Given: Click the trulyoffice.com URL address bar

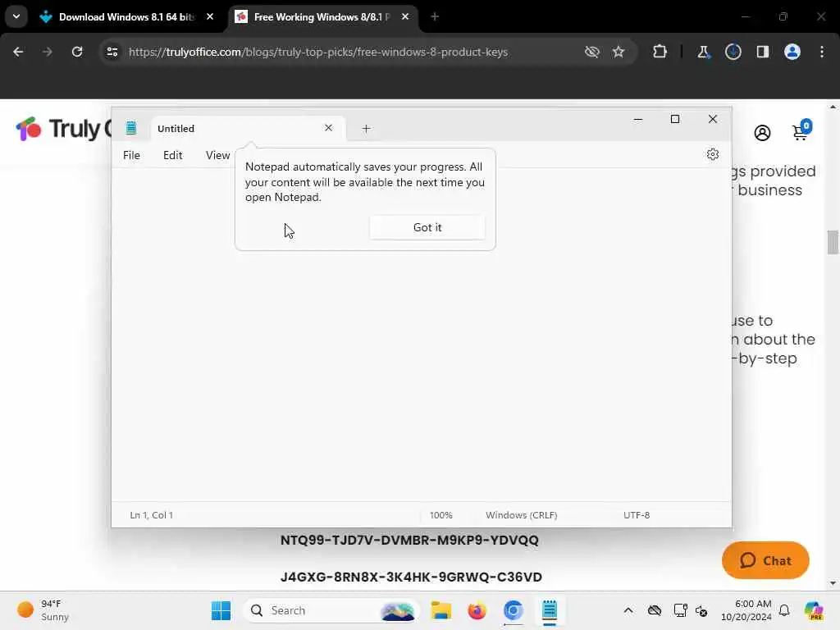Looking at the screenshot, I should click(318, 52).
